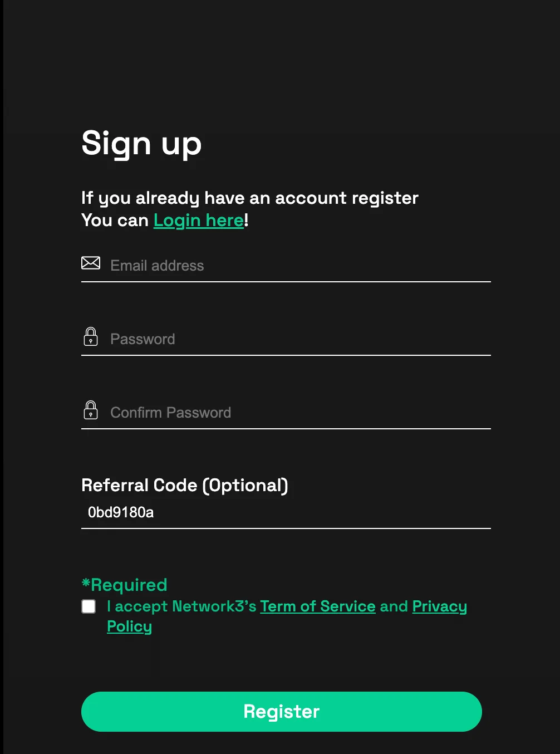Submit the form with the Register button
Image resolution: width=560 pixels, height=754 pixels.
(x=282, y=712)
